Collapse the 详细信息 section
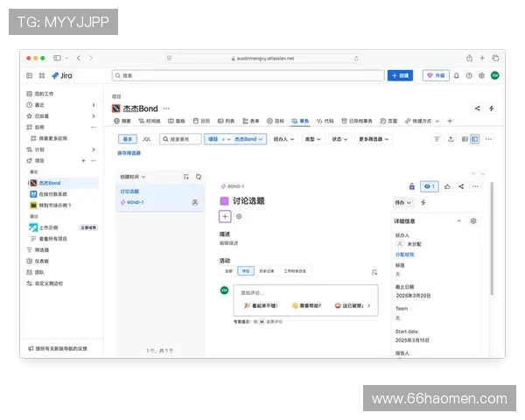Viewport: 525px width, 420px height. pyautogui.click(x=459, y=221)
